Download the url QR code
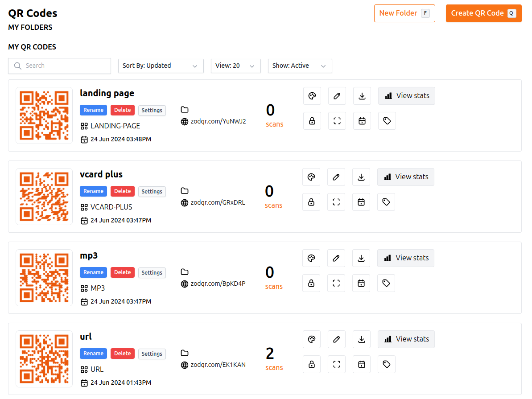 361,339
